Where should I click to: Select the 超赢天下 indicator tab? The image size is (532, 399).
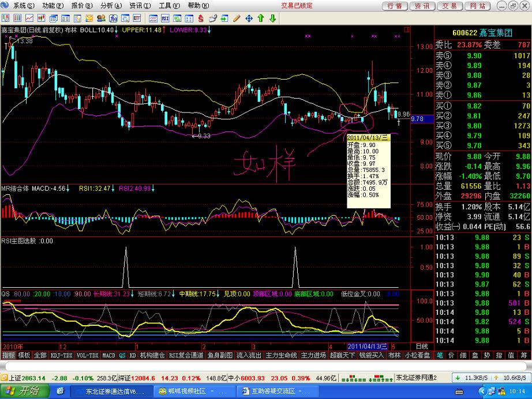pyautogui.click(x=342, y=355)
